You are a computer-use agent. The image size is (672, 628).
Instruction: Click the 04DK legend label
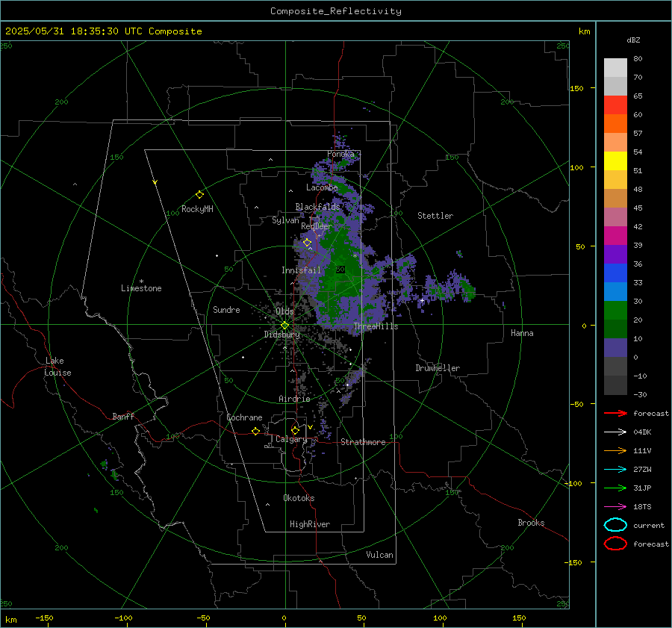click(642, 432)
